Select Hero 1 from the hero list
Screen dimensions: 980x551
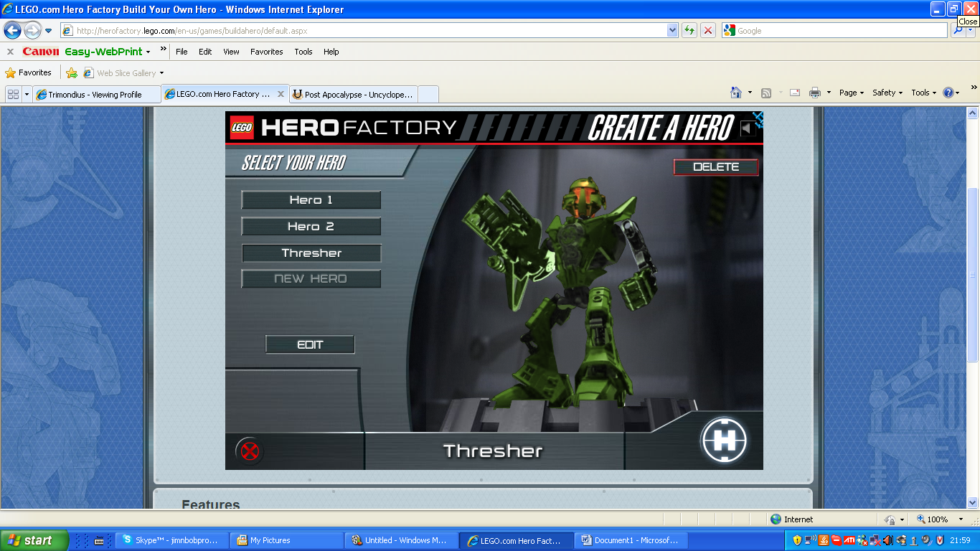[311, 200]
